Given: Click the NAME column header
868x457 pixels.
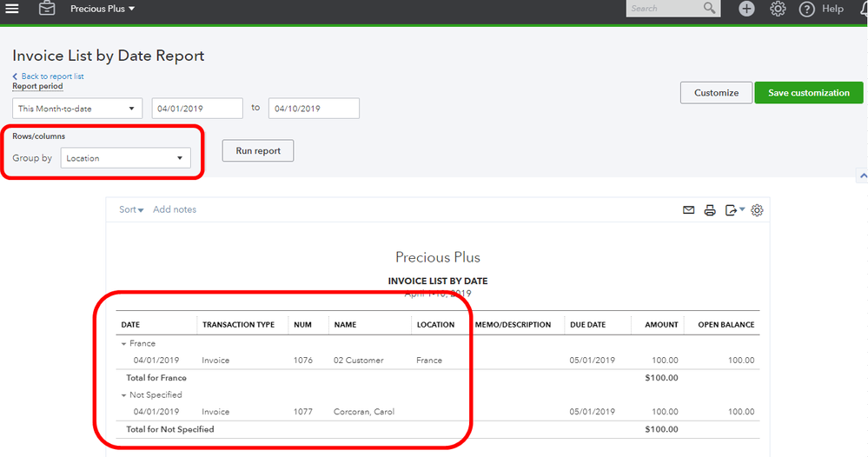Looking at the screenshot, I should pyautogui.click(x=346, y=325).
